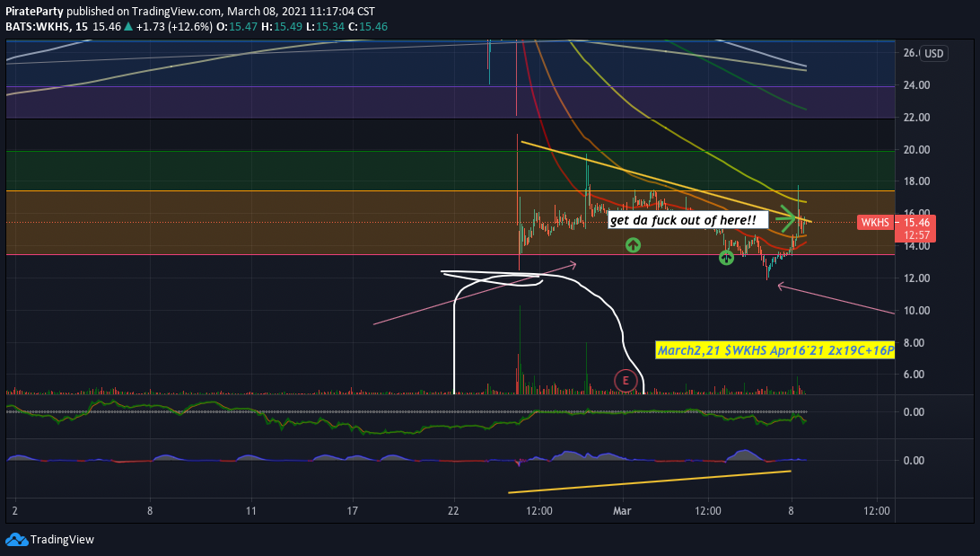The image size is (980, 556).
Task: Click the 10.00 price axis label
Action: (916, 311)
